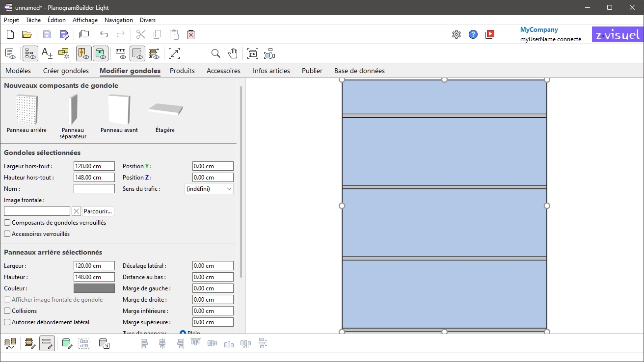644x362 pixels.
Task: Click the left panel vertical scrollbar
Action: click(241, 181)
